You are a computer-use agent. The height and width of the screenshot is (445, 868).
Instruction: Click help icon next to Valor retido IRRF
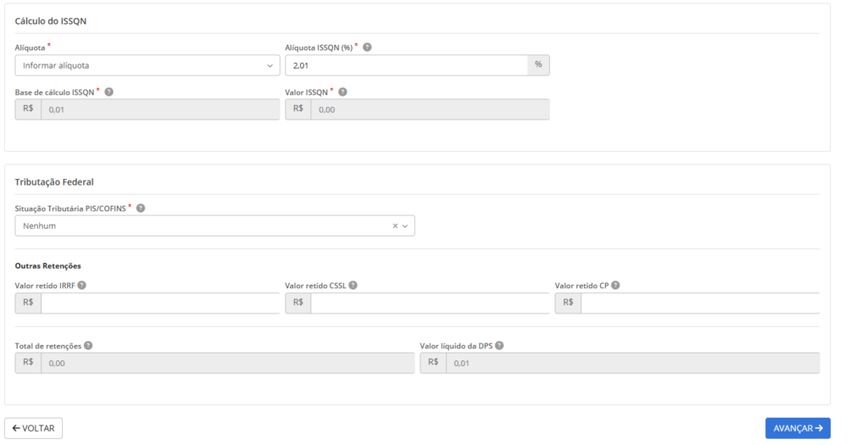(x=82, y=286)
